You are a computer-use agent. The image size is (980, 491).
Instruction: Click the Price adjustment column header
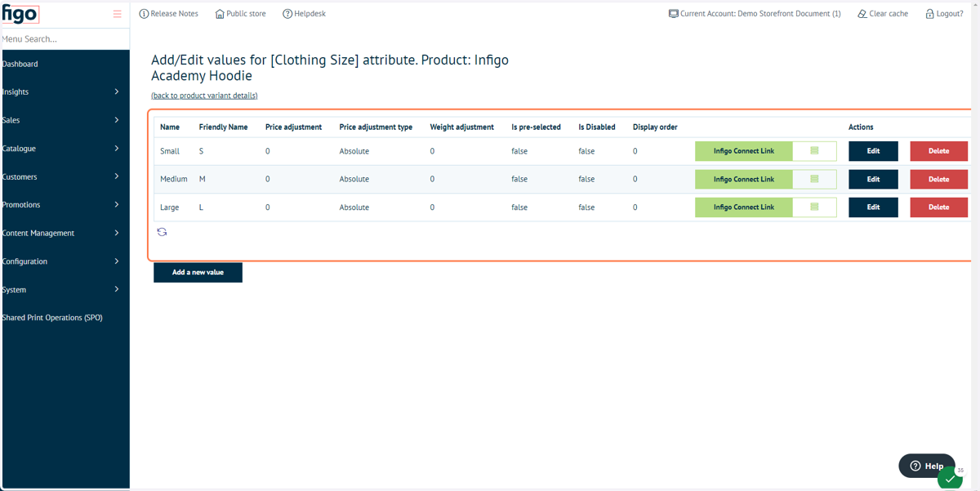click(293, 127)
